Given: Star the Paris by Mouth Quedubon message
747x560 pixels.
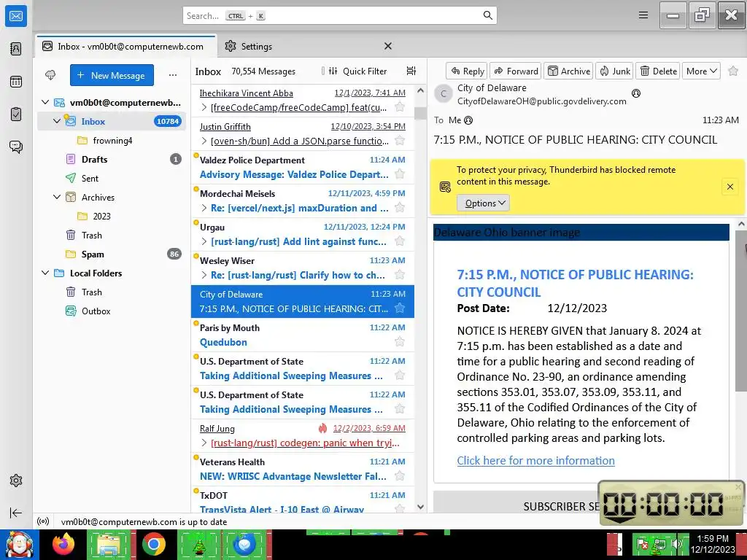Looking at the screenshot, I should [400, 341].
